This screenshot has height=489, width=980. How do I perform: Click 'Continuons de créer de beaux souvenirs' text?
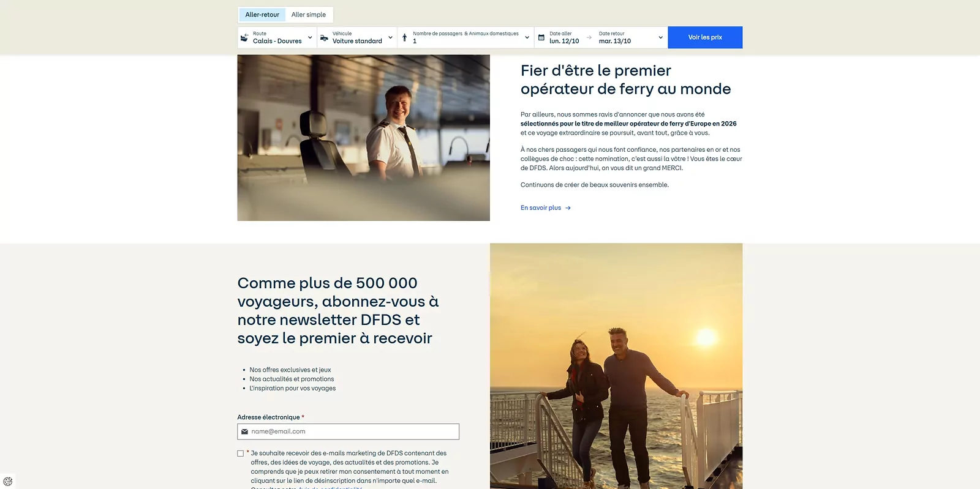(595, 185)
